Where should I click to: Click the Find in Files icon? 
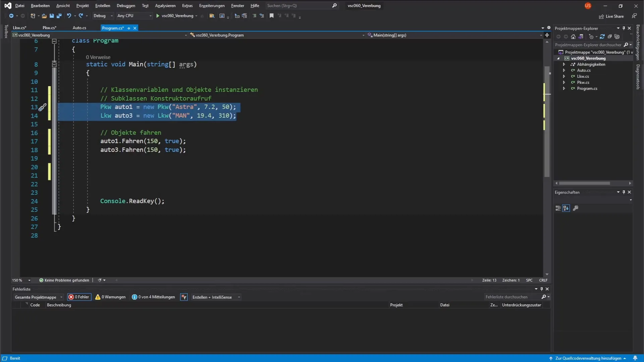(212, 16)
